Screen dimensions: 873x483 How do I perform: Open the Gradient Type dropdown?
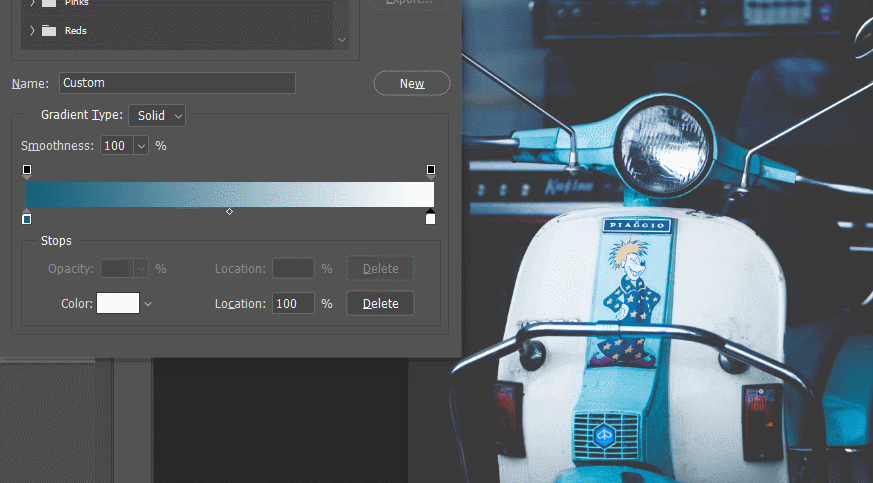[157, 116]
